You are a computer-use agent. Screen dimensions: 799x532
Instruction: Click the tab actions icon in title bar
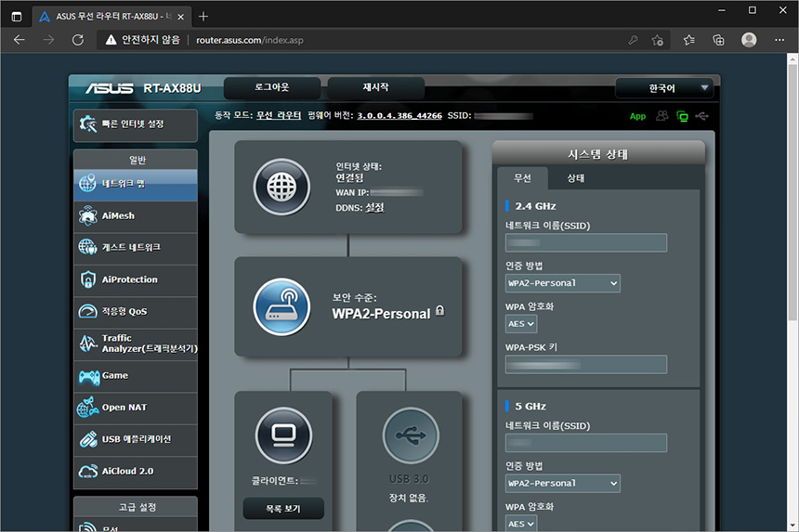(x=17, y=17)
